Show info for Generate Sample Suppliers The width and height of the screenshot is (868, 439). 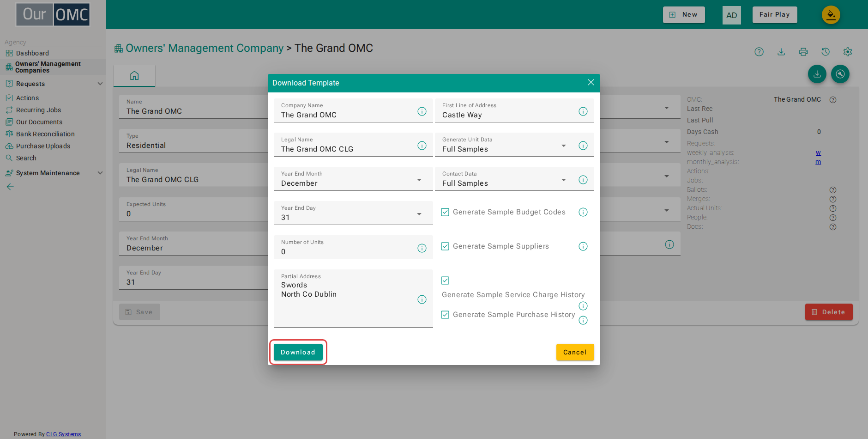(583, 246)
